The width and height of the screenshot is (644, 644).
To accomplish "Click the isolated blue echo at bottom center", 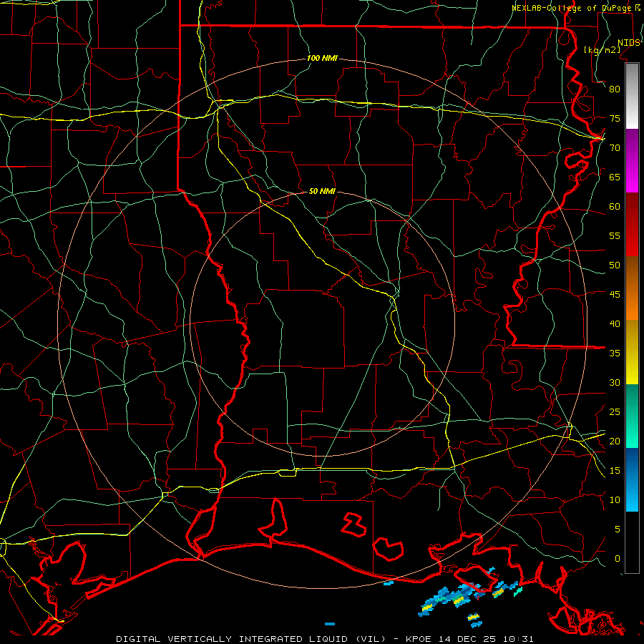I will tap(330, 624).
